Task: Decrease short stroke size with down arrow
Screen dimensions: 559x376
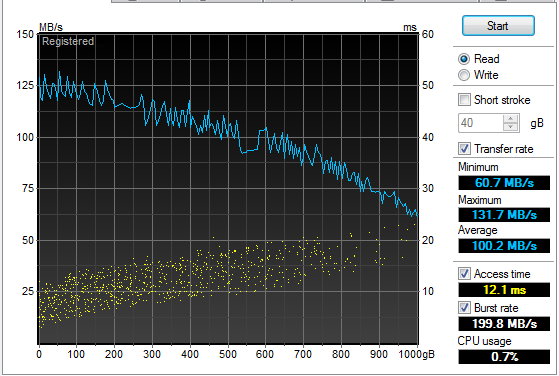Action: pyautogui.click(x=511, y=127)
